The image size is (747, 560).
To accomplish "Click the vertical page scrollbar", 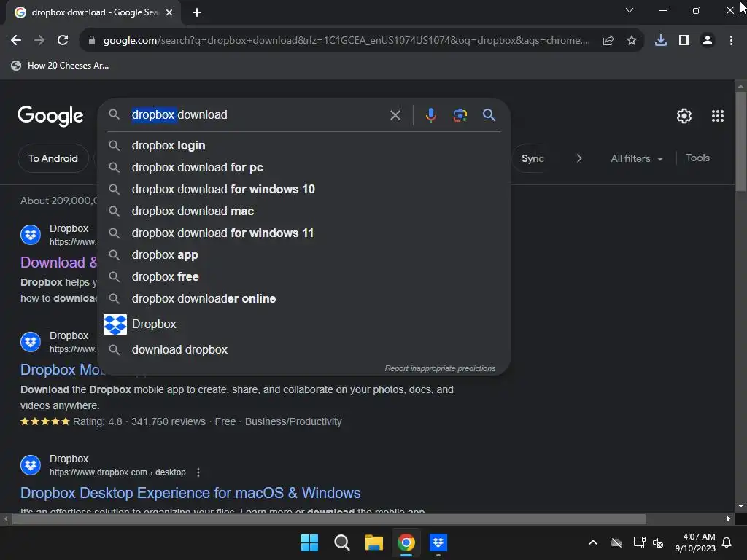I will [x=740, y=141].
